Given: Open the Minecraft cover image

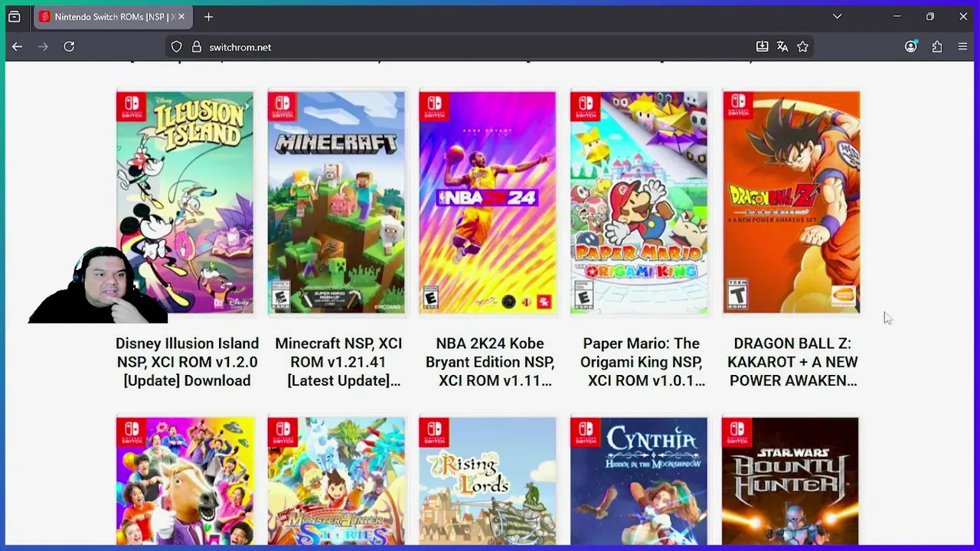Looking at the screenshot, I should pos(336,203).
